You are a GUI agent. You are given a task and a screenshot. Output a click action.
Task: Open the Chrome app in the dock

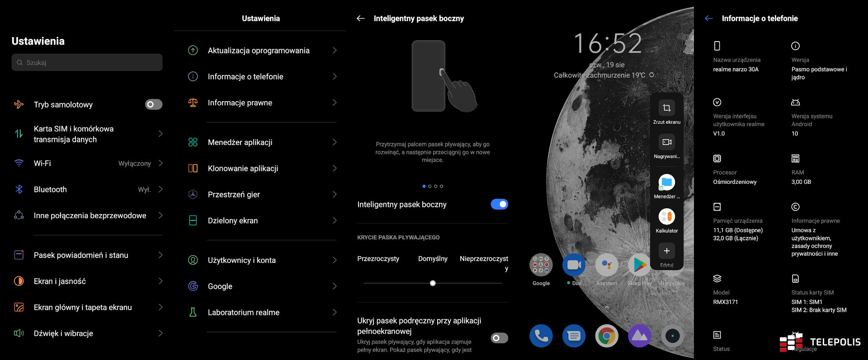point(607,336)
